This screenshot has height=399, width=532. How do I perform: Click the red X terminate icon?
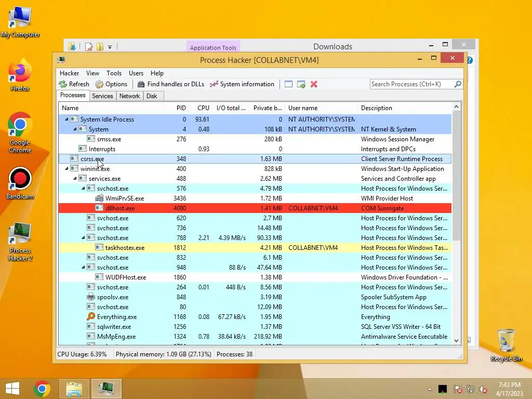[x=314, y=84]
